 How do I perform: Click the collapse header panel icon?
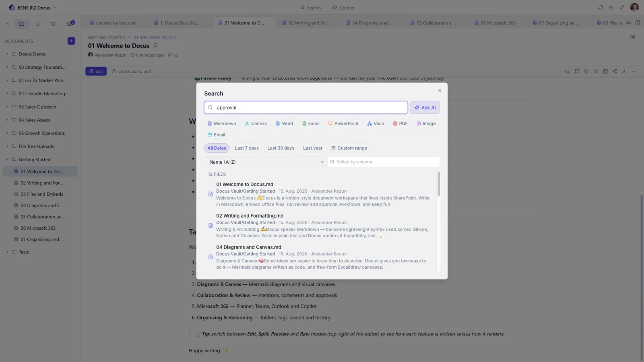633,37
